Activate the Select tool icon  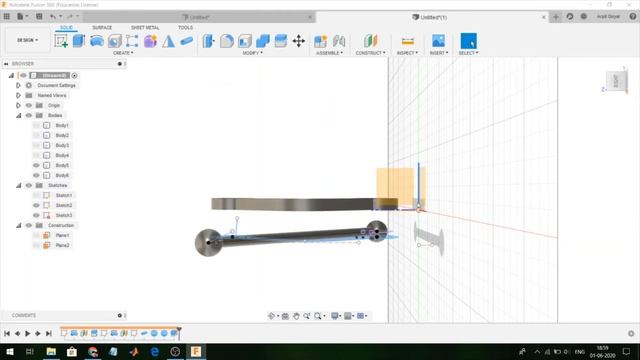point(468,41)
